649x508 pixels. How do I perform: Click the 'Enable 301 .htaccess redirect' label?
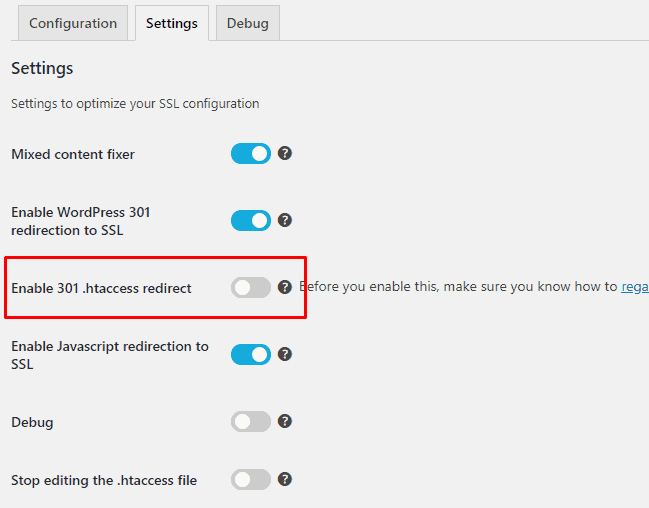point(101,288)
